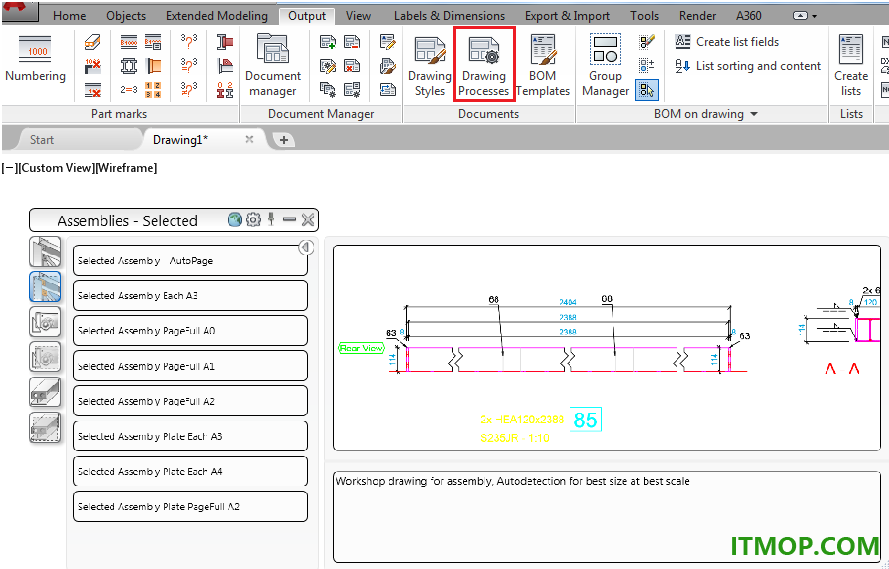Viewport: 889px width, 569px height.
Task: Open Drawing Styles
Action: pyautogui.click(x=430, y=67)
